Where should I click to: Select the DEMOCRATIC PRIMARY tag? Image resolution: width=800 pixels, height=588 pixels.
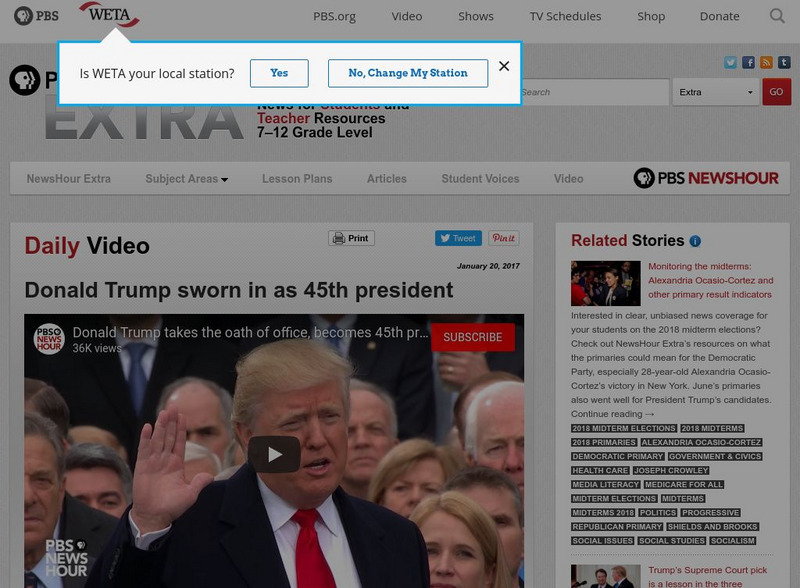coord(617,456)
